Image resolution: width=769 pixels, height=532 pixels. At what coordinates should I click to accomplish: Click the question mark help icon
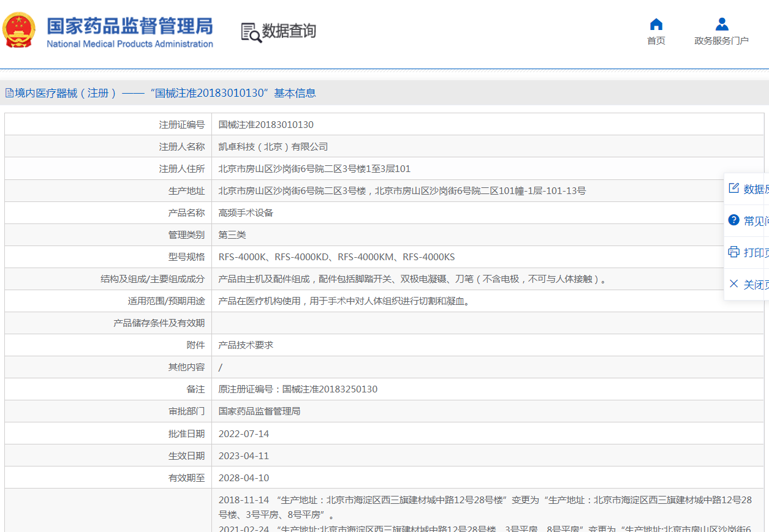point(733,220)
